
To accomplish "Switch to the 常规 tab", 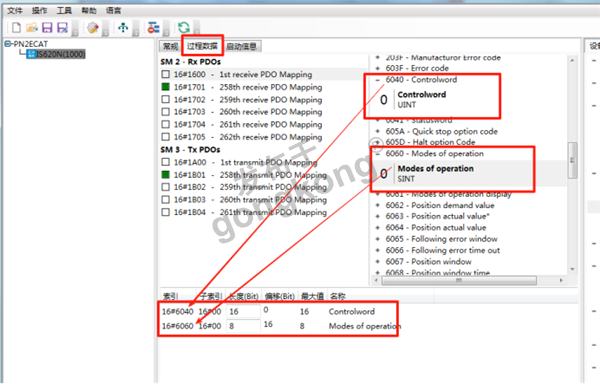I will (170, 46).
